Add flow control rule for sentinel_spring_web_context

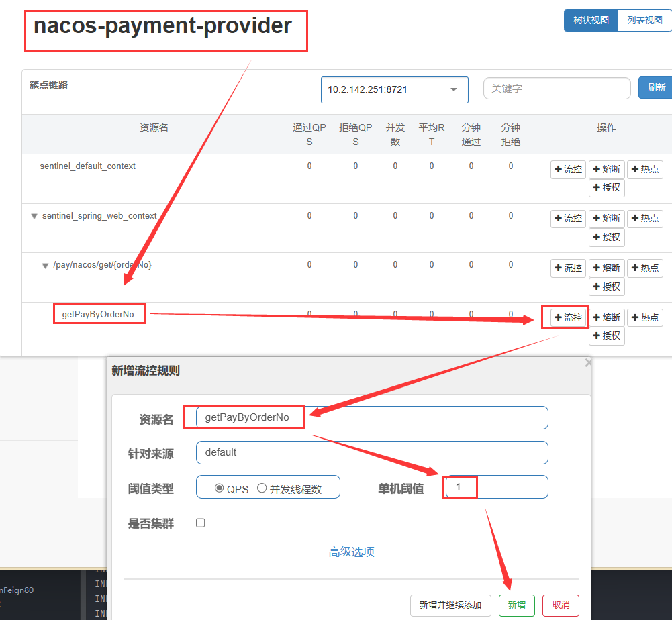point(568,219)
